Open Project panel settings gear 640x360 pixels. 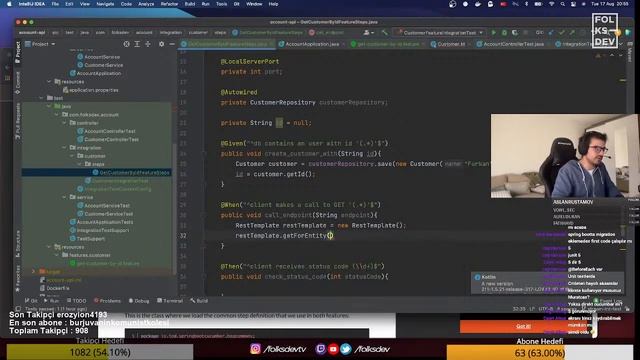click(x=162, y=44)
